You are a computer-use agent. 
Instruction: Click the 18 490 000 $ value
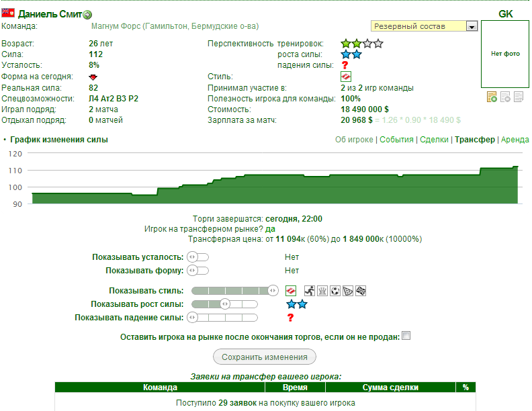pyautogui.click(x=364, y=109)
